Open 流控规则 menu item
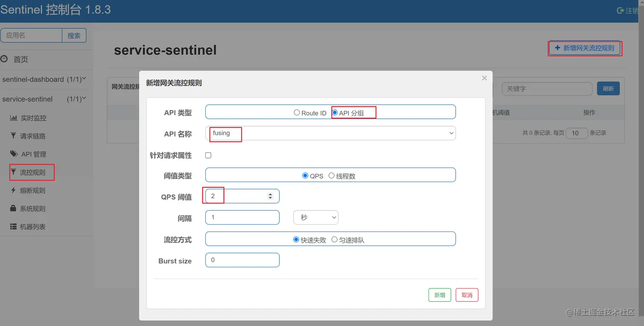 [33, 172]
